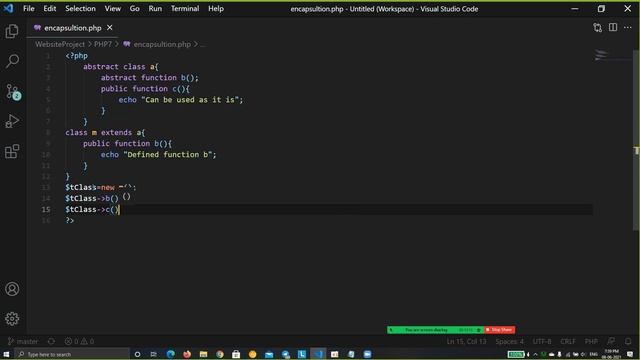This screenshot has height=360, width=640.
Task: Open the Mail app from the taskbar
Action: point(269,354)
